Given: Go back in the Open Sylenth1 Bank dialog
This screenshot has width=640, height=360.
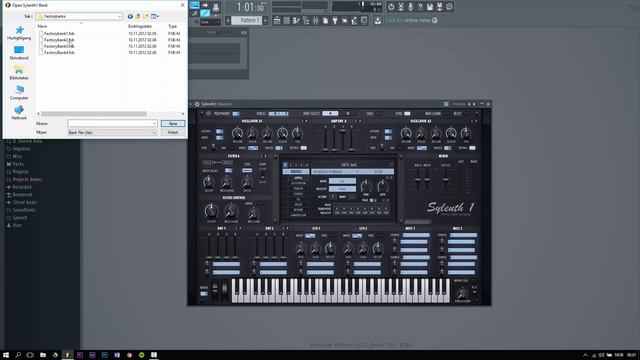Looking at the screenshot, I should pyautogui.click(x=130, y=16).
